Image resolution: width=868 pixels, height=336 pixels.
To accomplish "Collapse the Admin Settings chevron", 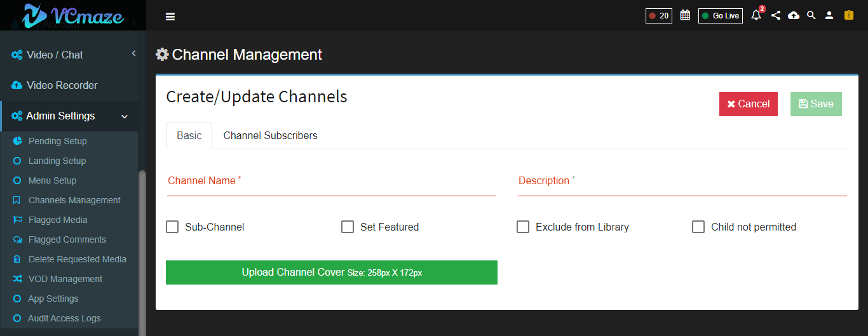I will (125, 117).
